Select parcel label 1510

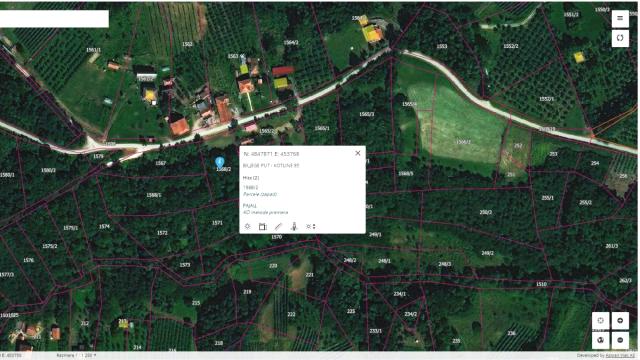coord(541,284)
